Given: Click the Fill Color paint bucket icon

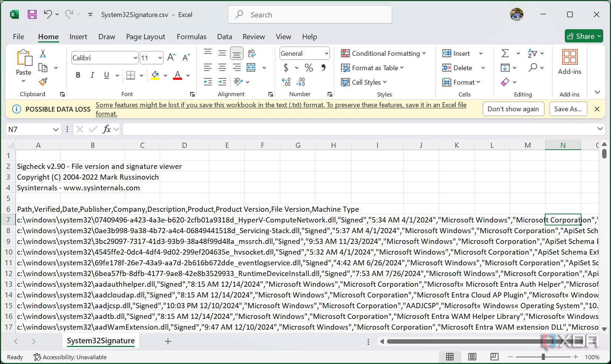Looking at the screenshot, I should (155, 75).
